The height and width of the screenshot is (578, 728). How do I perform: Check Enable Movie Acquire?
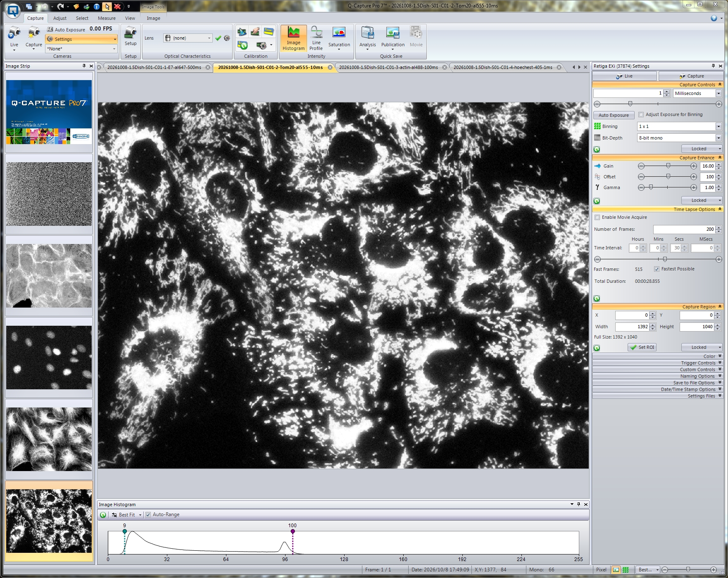pyautogui.click(x=597, y=218)
